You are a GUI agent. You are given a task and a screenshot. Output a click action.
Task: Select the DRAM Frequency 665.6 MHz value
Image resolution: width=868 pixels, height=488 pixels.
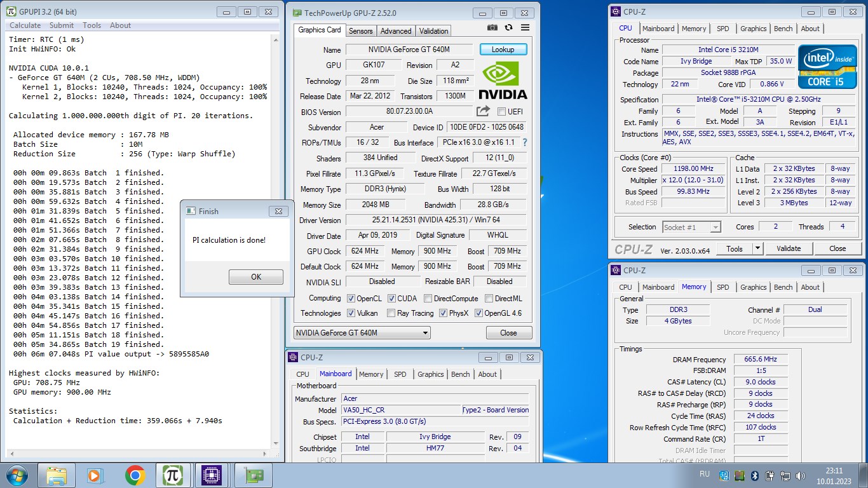pos(761,360)
